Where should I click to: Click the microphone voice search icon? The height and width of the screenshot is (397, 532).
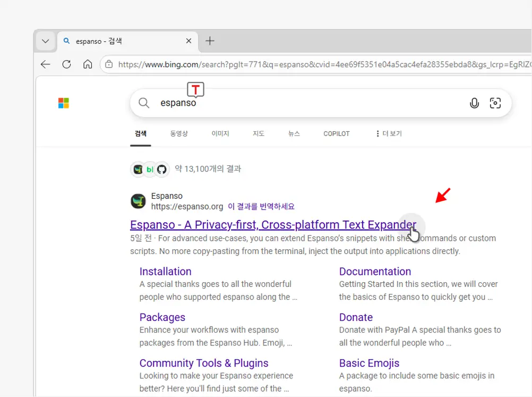point(474,103)
